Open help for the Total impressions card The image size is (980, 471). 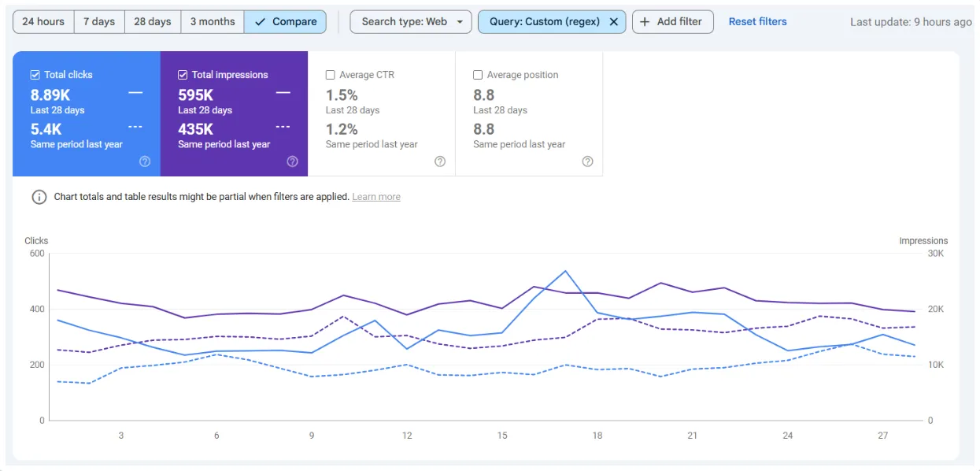pos(292,161)
